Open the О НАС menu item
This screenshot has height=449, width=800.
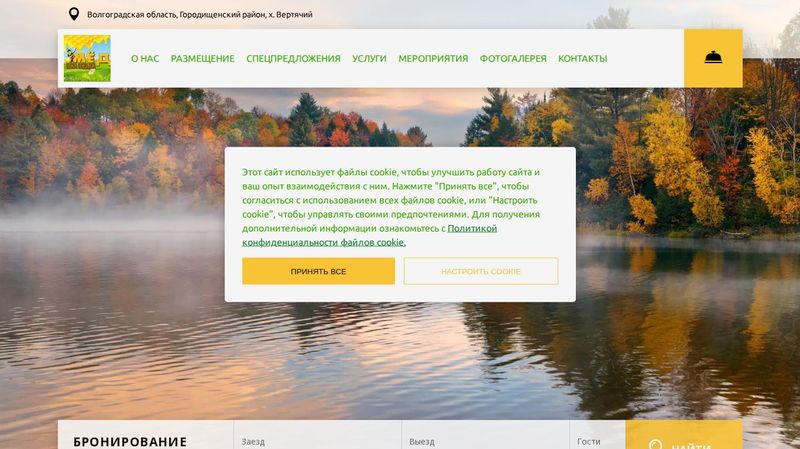pyautogui.click(x=145, y=59)
